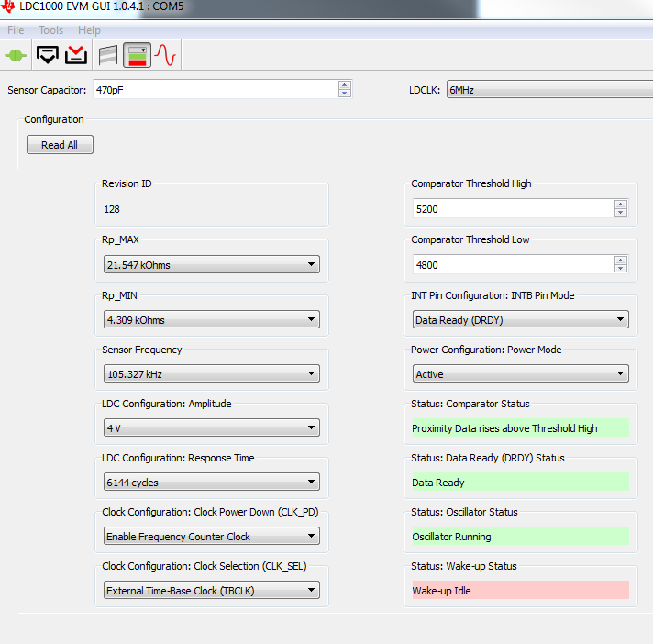Decrease Sensor Capacitor with down arrow
The width and height of the screenshot is (653, 644).
[x=345, y=94]
